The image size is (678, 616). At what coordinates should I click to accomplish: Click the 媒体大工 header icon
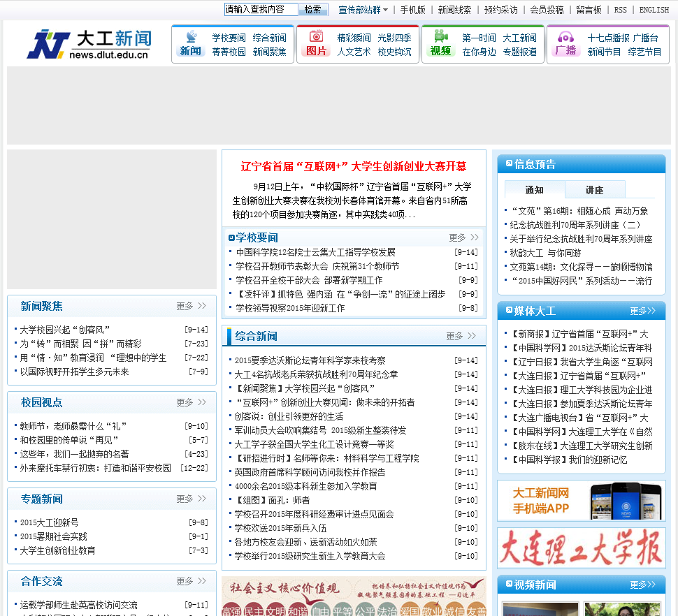[509, 309]
